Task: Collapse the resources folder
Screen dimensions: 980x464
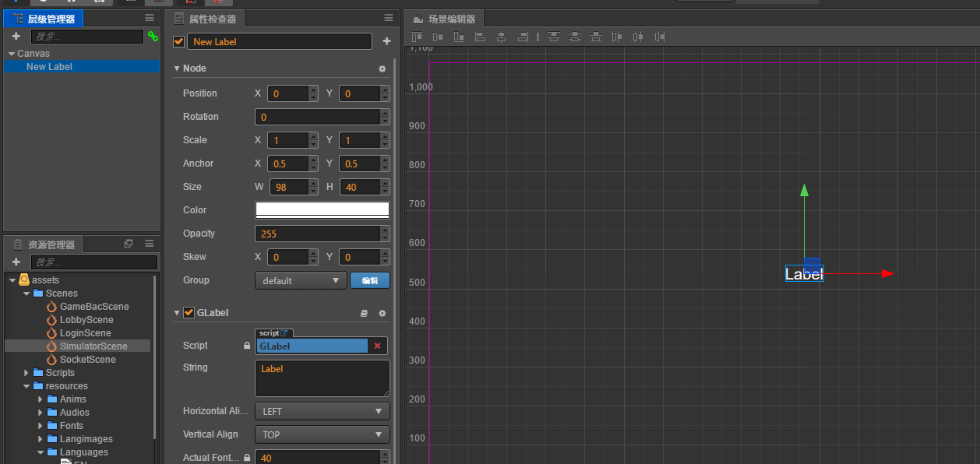Action: coord(26,386)
